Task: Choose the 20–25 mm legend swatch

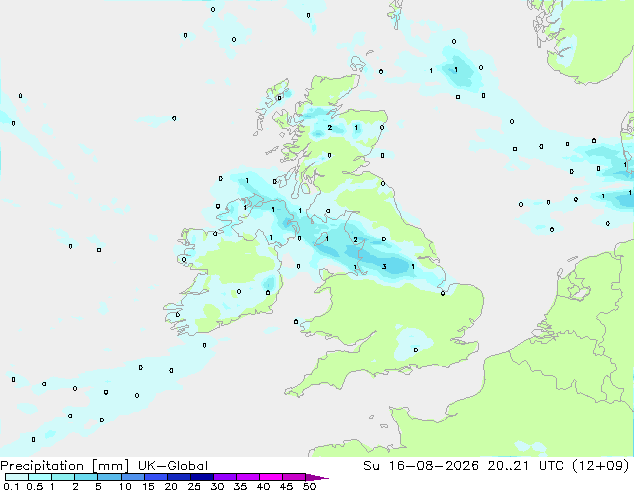Action: click(x=178, y=477)
